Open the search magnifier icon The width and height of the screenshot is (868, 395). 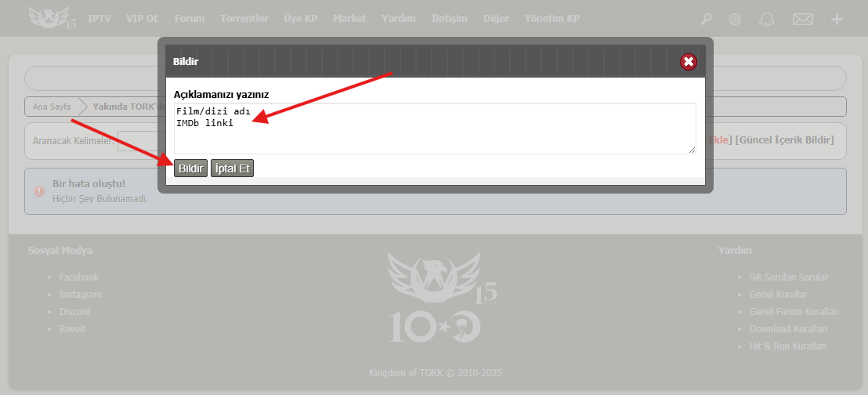[x=706, y=20]
